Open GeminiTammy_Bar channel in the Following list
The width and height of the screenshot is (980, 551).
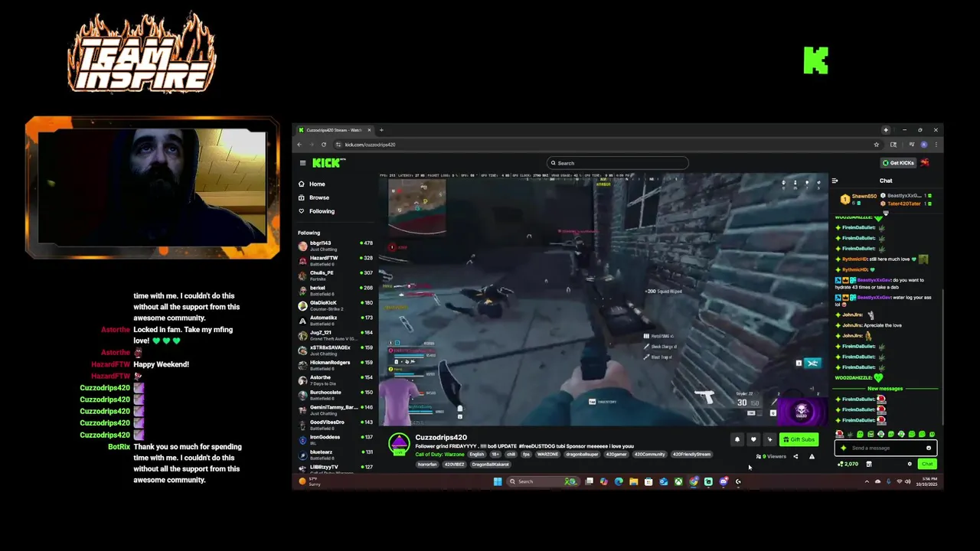pyautogui.click(x=335, y=409)
